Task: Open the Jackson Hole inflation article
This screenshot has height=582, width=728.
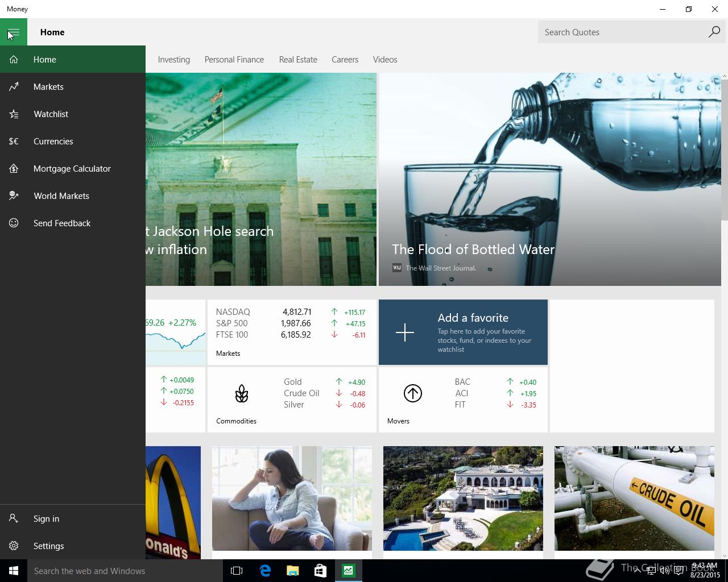Action: [x=261, y=179]
